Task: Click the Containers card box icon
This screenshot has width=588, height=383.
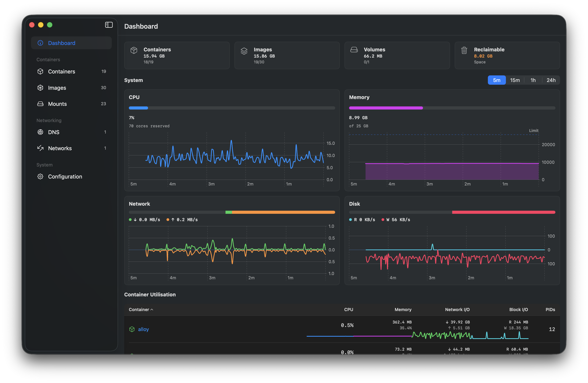Action: [134, 50]
